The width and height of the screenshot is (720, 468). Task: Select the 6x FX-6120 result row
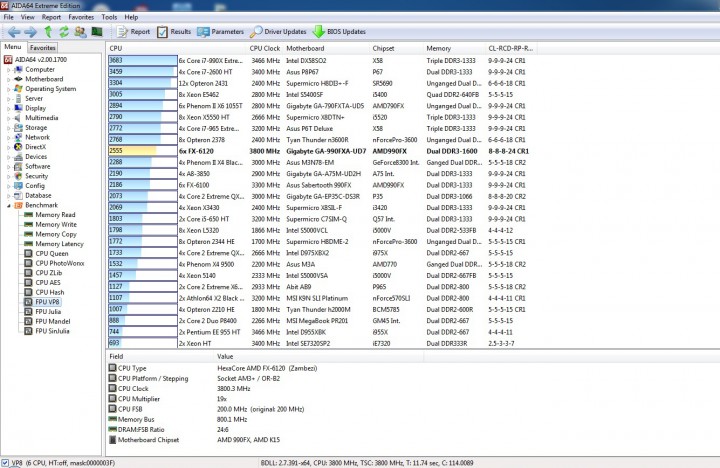pos(319,151)
